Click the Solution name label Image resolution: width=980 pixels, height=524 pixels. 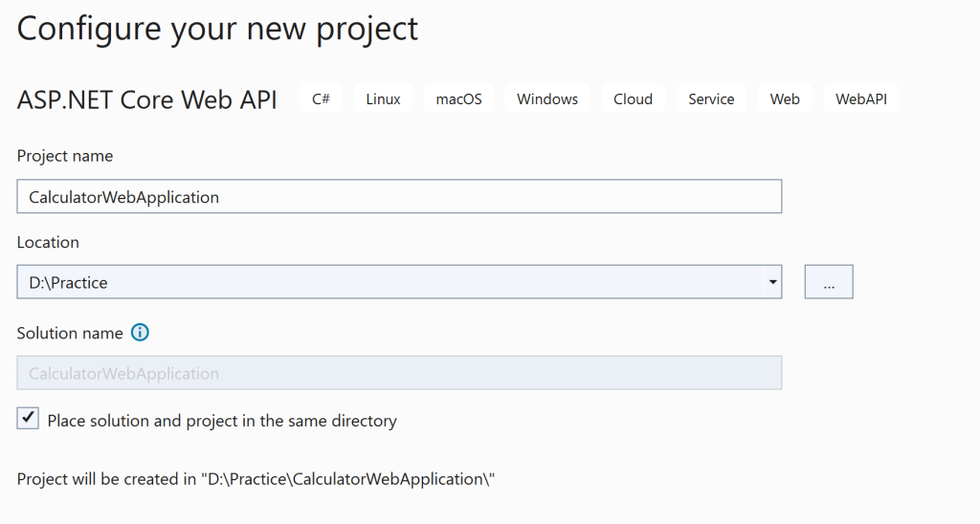(70, 333)
